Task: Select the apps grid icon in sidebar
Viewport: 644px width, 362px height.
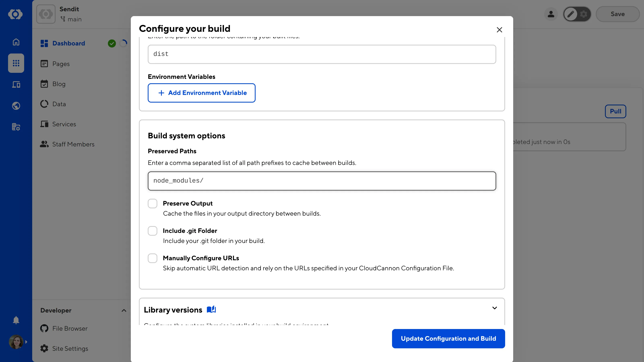Action: click(16, 63)
